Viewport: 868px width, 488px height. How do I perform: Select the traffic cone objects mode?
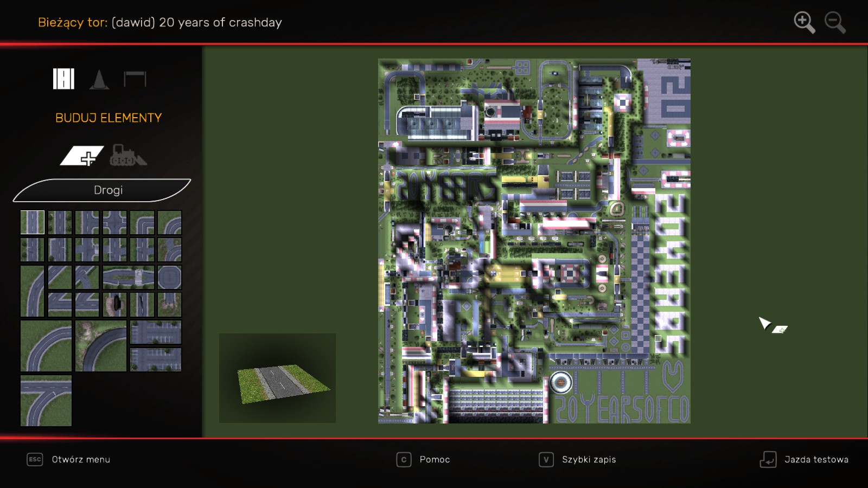pyautogui.click(x=99, y=79)
